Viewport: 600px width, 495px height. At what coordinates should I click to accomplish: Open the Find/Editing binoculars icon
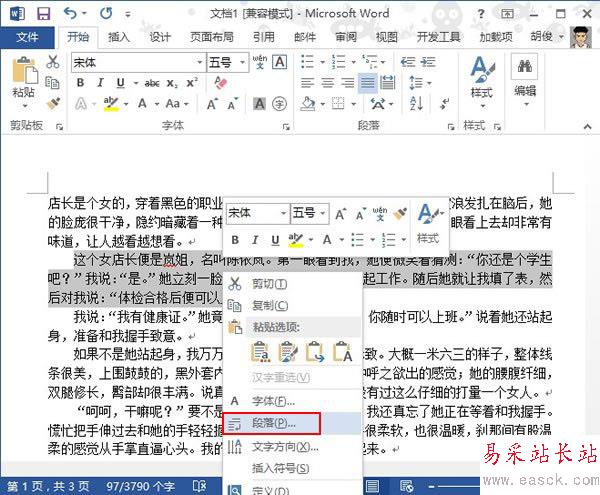[525, 67]
